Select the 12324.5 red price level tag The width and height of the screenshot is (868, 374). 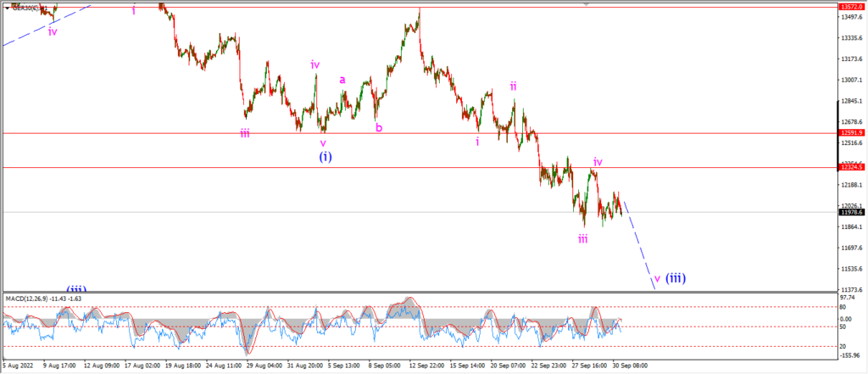(x=849, y=167)
